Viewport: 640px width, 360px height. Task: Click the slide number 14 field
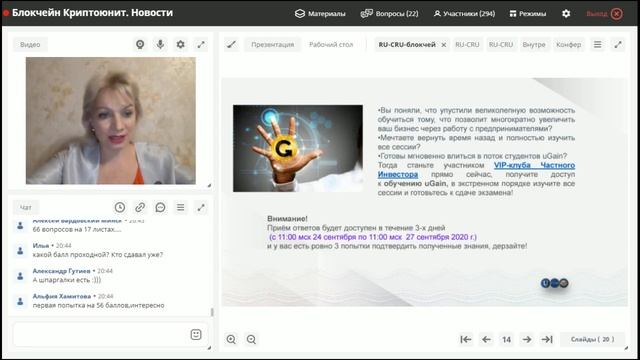[x=507, y=339]
